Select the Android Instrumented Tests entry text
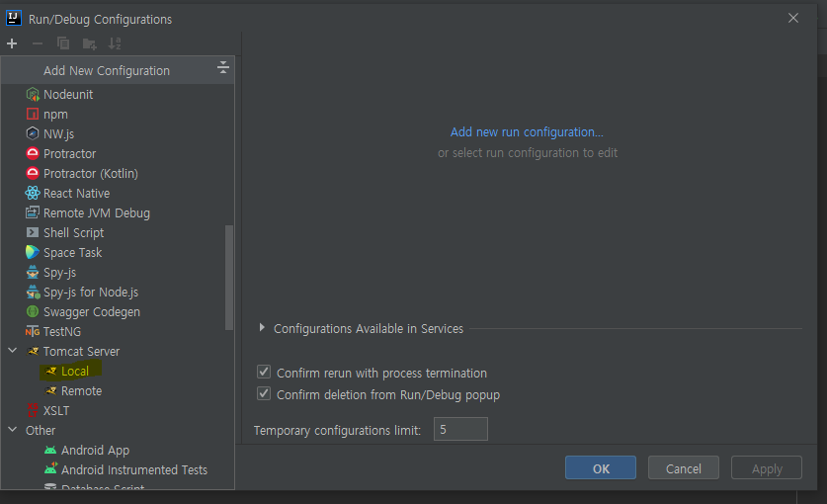This screenshot has height=504, width=827. pos(134,469)
